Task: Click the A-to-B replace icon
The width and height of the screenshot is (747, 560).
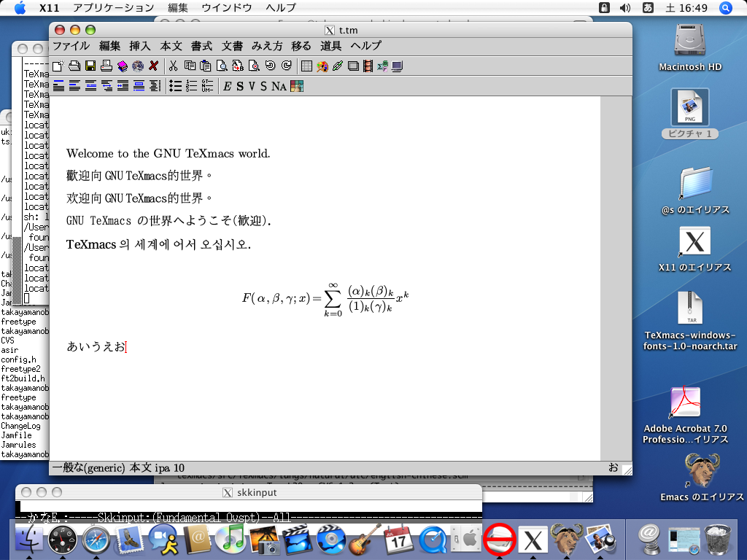Action: (x=238, y=66)
